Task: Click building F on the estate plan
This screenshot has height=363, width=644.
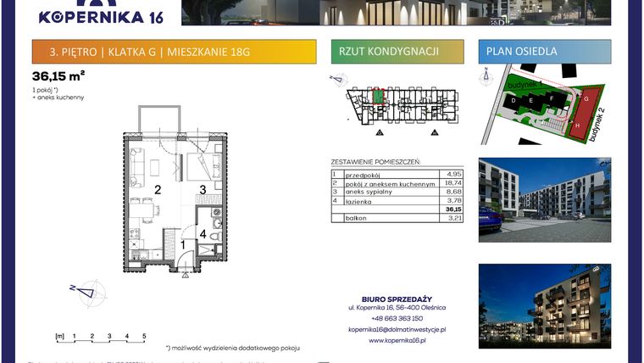Action: click(x=552, y=98)
